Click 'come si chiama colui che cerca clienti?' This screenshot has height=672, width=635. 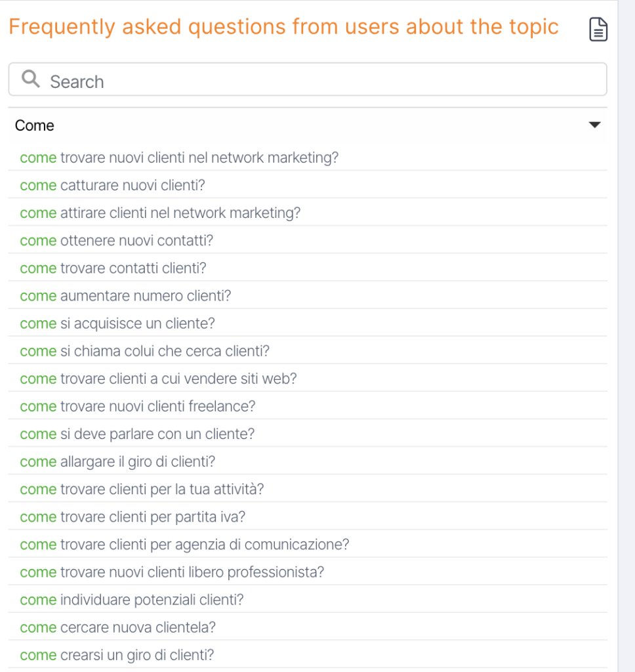coord(144,351)
